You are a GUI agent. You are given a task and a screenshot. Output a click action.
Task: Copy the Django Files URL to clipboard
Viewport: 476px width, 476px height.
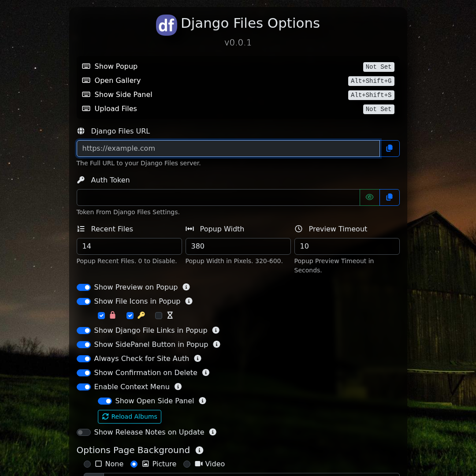pyautogui.click(x=390, y=149)
